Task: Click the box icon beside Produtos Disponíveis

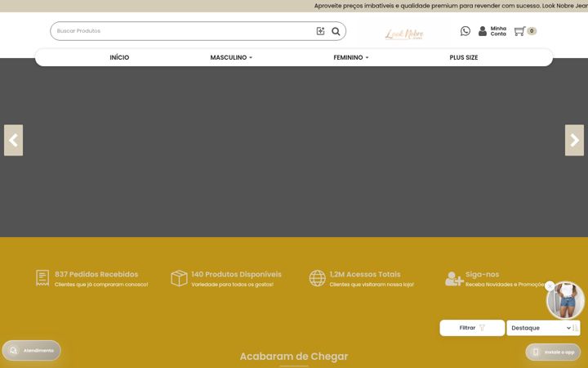Action: click(x=179, y=278)
